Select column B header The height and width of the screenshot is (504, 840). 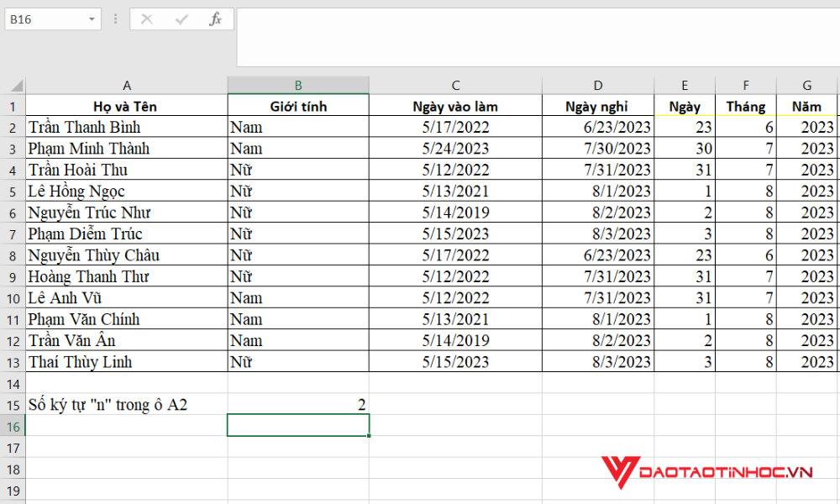[298, 85]
